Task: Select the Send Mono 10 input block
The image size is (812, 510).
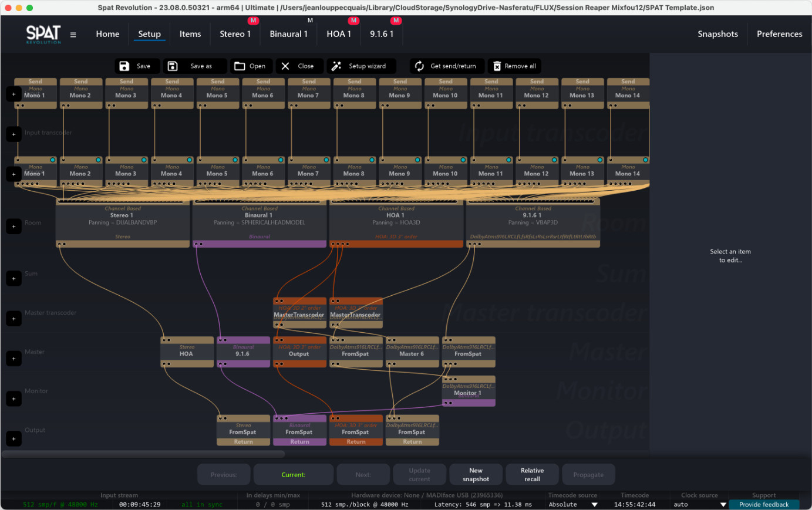Action: (x=446, y=93)
